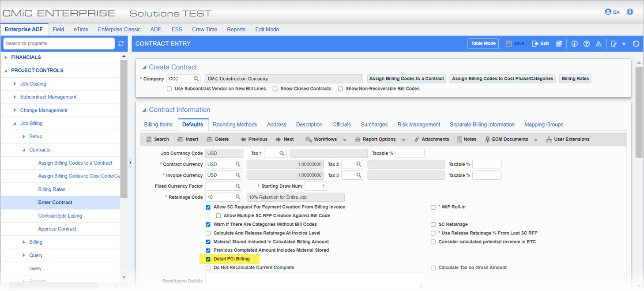This screenshot has width=644, height=291.
Task: Click the globe help icon top right
Action: click(x=630, y=12)
